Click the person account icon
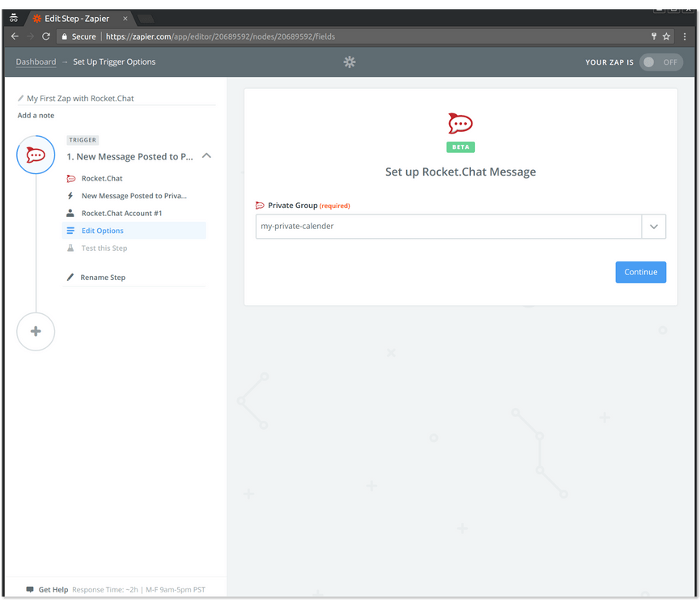 click(70, 214)
